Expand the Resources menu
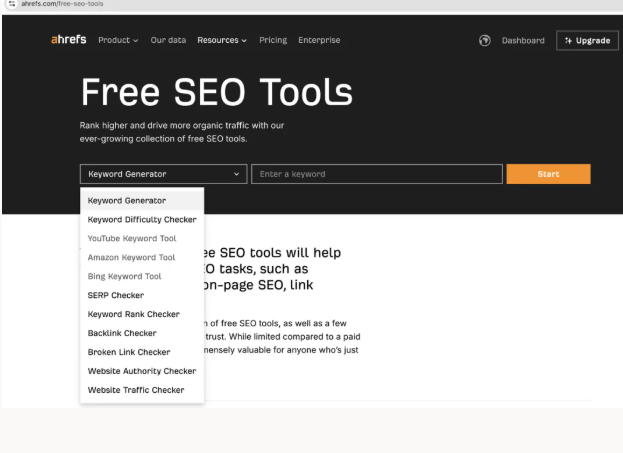Viewport: 623px width, 453px height. point(222,40)
